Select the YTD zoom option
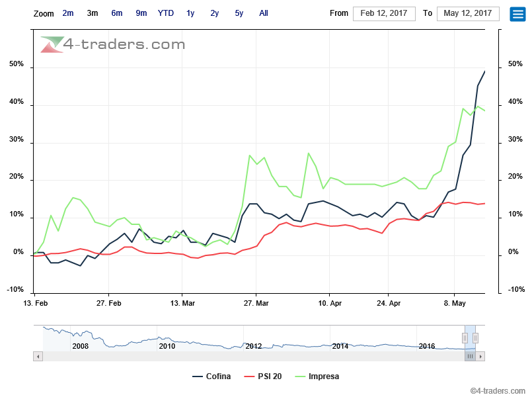 166,13
